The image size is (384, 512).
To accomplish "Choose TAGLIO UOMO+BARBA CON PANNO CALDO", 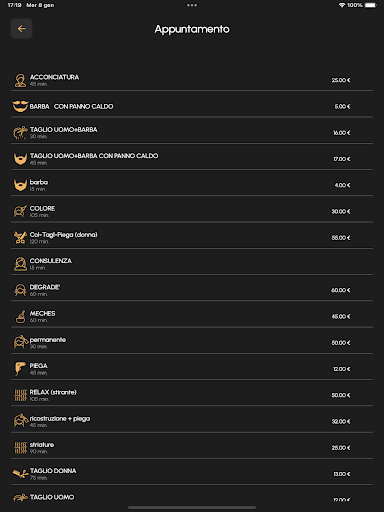I will coord(192,159).
